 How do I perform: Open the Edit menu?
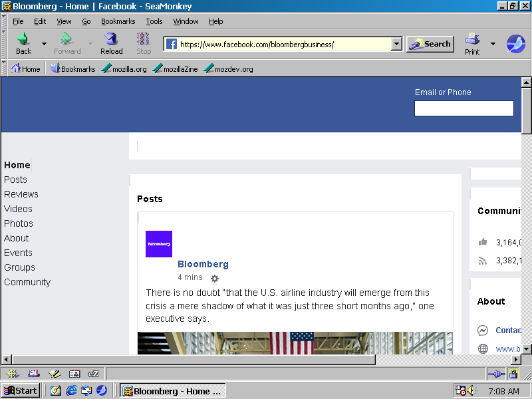[40, 21]
